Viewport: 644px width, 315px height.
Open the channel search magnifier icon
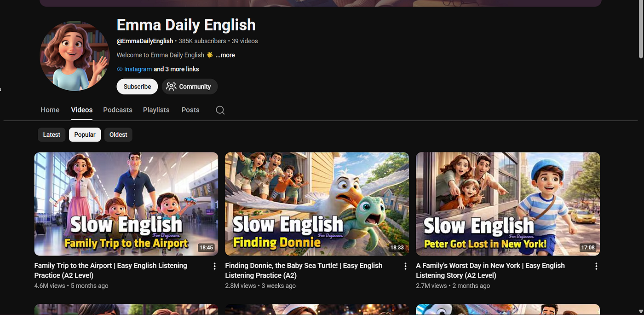pos(220,110)
